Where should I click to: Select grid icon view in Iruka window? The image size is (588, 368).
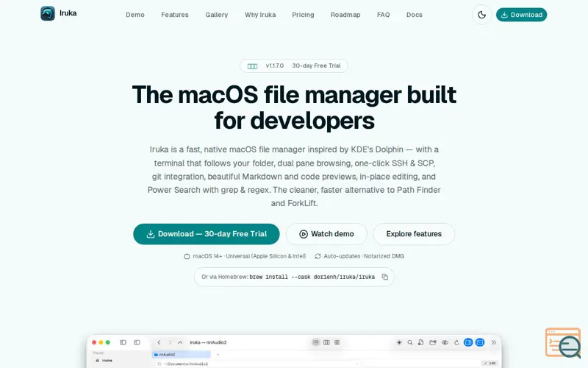[337, 342]
